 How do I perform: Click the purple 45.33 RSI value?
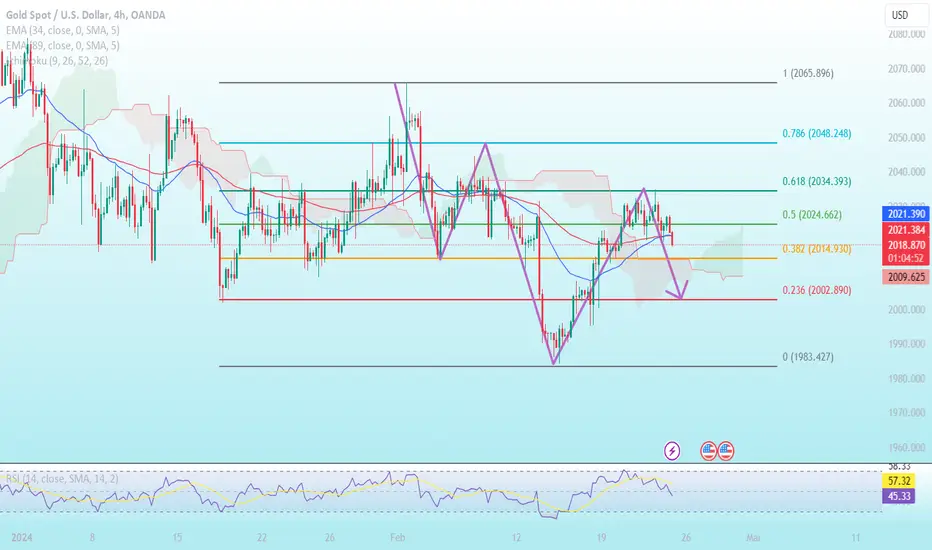click(898, 496)
